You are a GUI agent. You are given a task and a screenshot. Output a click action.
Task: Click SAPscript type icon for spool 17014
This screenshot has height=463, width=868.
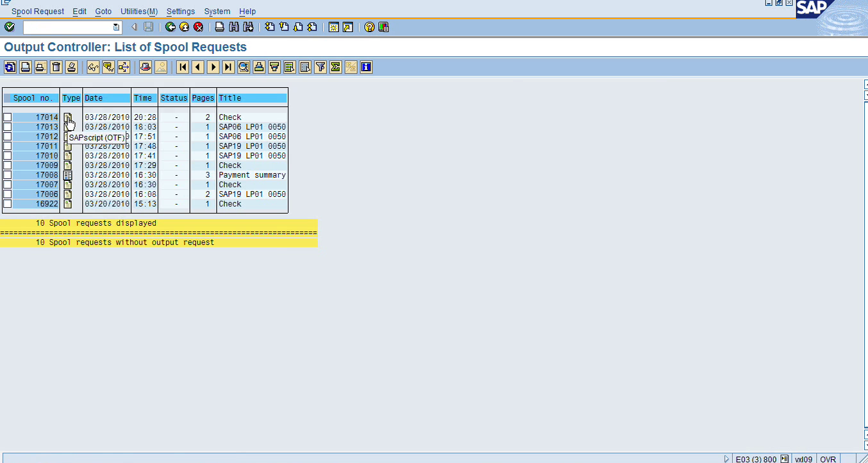click(x=68, y=117)
